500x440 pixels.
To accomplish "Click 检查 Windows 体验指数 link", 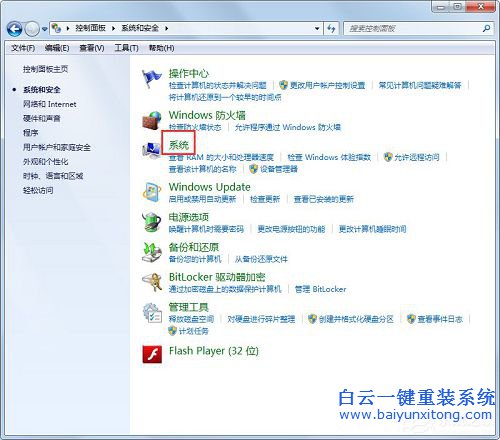I will pyautogui.click(x=329, y=157).
